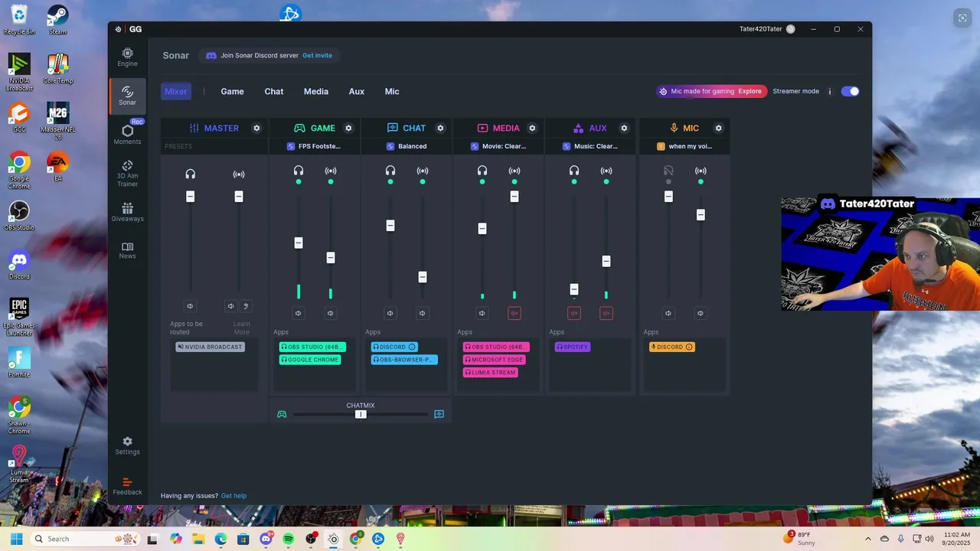Image resolution: width=980 pixels, height=551 pixels.
Task: Mute CHAT stream channel
Action: pyautogui.click(x=422, y=313)
